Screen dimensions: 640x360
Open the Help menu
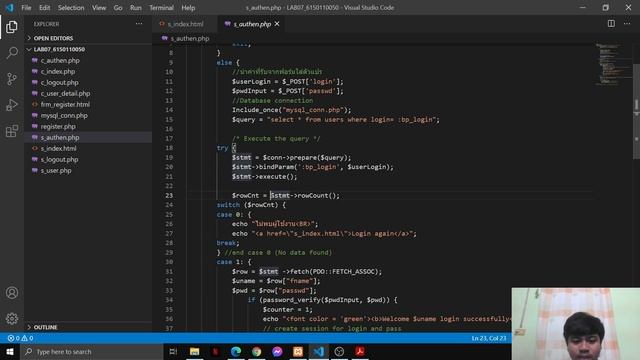(x=188, y=8)
